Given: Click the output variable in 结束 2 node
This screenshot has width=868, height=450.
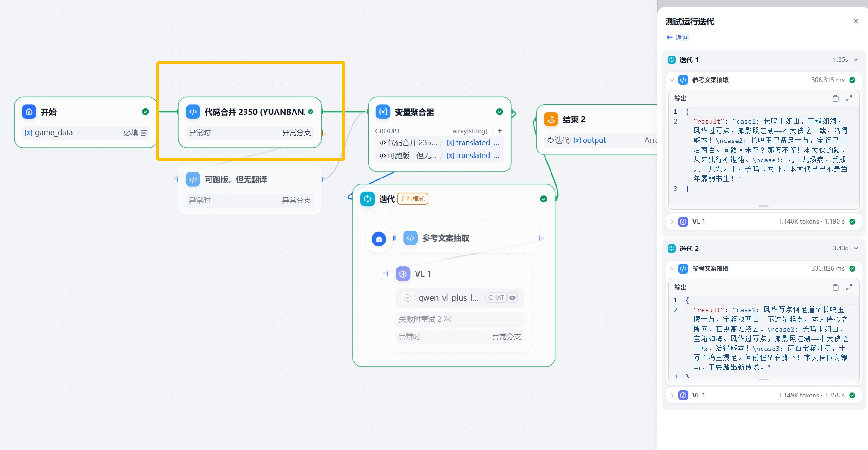Looking at the screenshot, I should 589,141.
